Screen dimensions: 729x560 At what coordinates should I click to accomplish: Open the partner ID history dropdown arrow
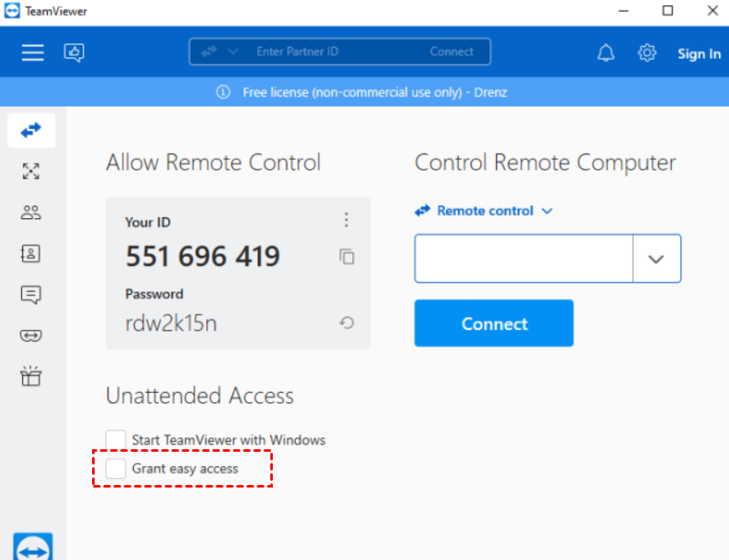coord(656,259)
